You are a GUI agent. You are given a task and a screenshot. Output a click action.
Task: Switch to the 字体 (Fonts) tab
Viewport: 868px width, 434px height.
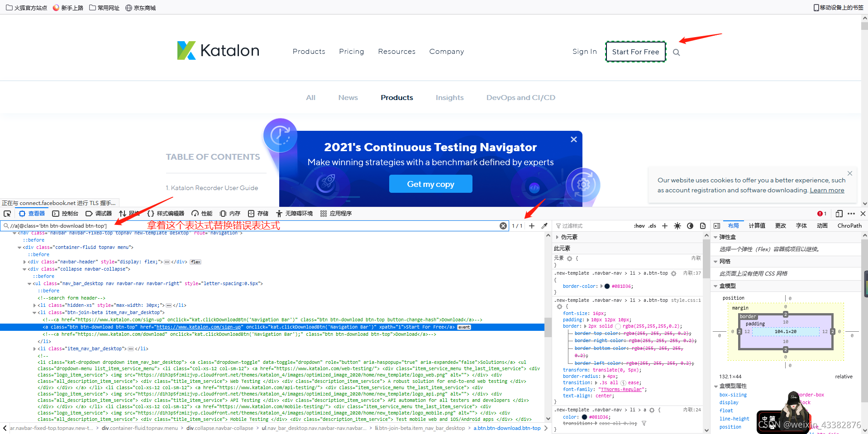(801, 226)
